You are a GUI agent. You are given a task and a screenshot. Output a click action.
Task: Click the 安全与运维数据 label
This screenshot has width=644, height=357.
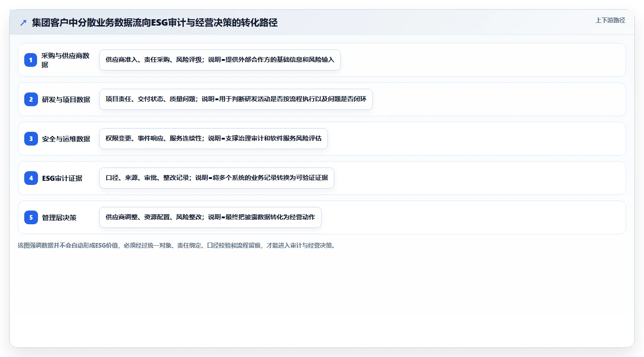tap(66, 139)
